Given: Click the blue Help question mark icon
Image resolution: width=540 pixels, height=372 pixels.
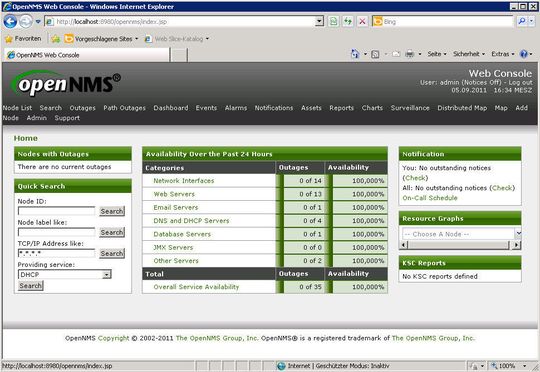Looking at the screenshot, I should [x=524, y=54].
